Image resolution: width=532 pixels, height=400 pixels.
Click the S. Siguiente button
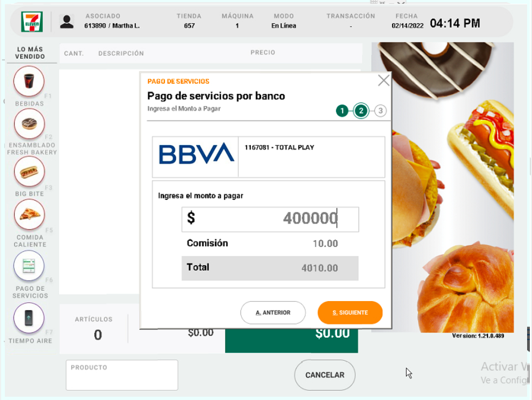[350, 312]
